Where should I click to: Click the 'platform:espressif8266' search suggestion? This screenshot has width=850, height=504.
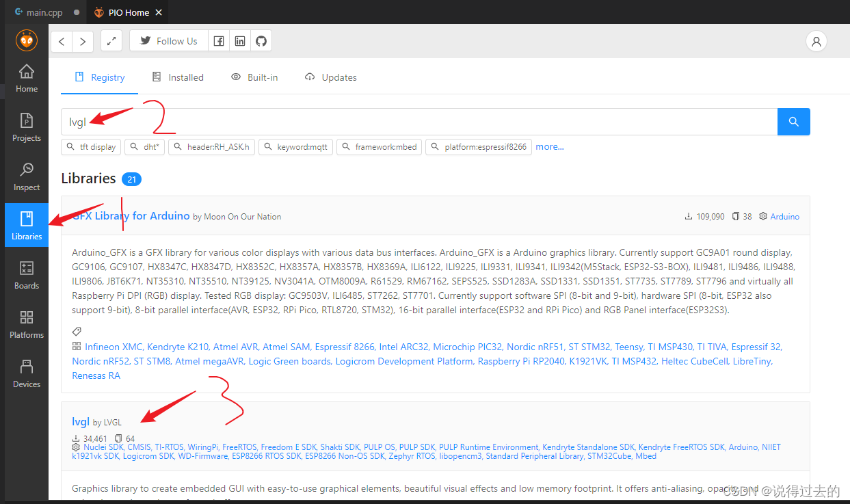click(x=479, y=147)
